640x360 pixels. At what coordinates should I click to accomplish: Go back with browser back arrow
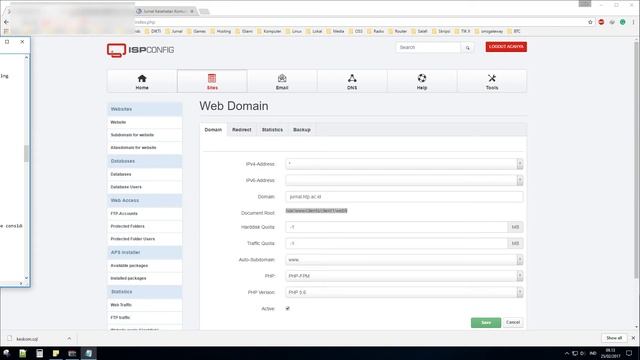(6, 22)
